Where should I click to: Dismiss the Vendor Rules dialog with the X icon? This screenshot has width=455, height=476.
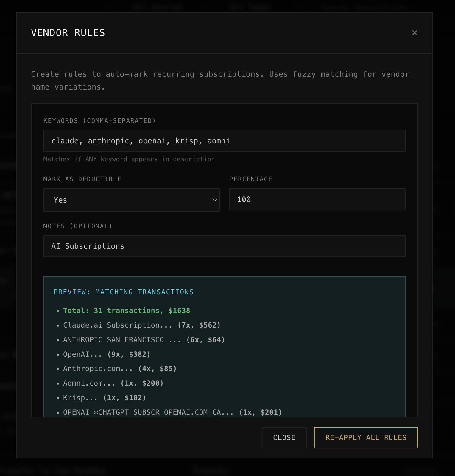414,33
